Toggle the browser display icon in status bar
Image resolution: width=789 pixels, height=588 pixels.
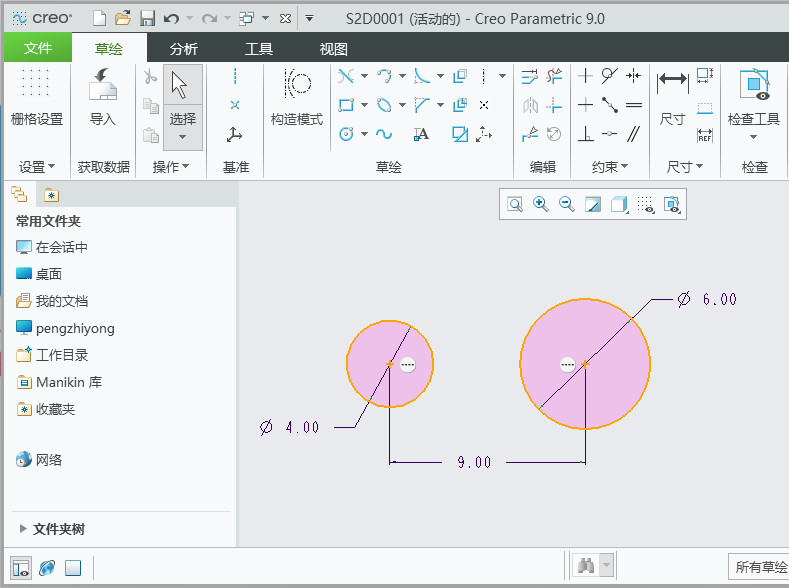47,568
